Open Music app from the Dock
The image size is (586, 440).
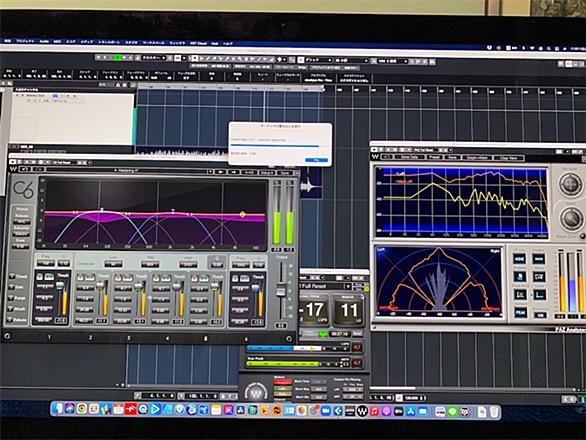[374, 412]
